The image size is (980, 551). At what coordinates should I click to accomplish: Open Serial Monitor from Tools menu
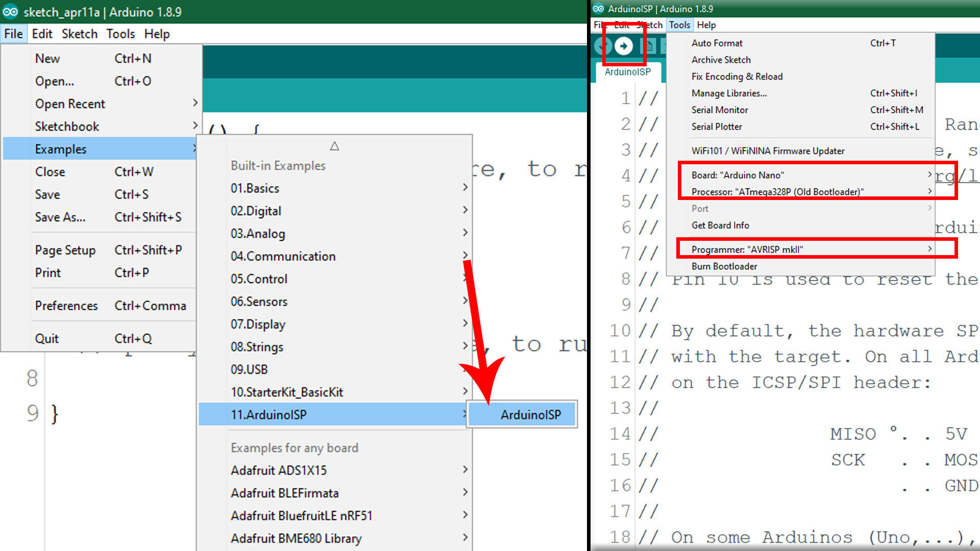coord(801,110)
